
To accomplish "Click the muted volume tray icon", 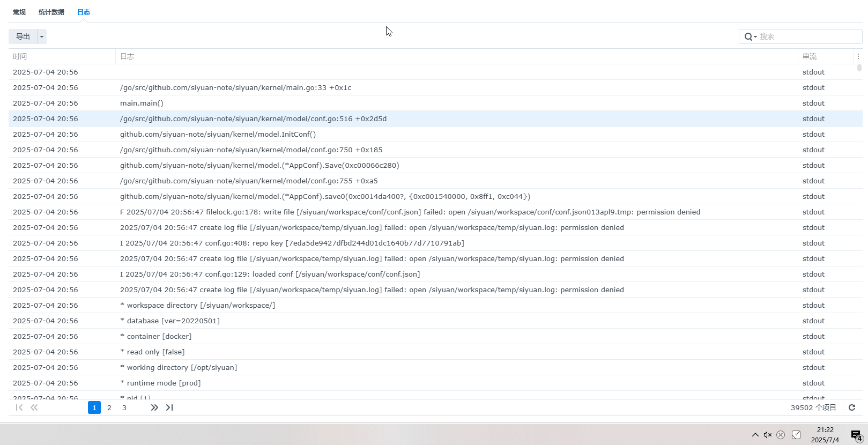I will coord(768,435).
